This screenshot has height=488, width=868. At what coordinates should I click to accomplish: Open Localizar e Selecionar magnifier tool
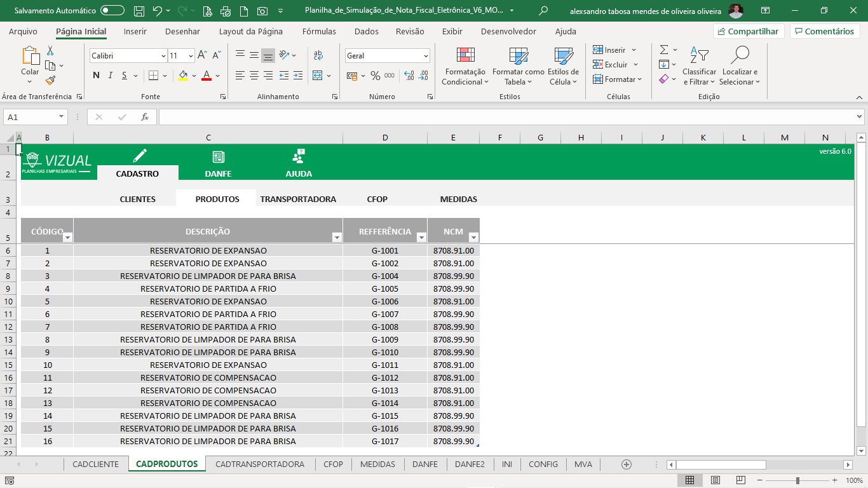(x=740, y=66)
